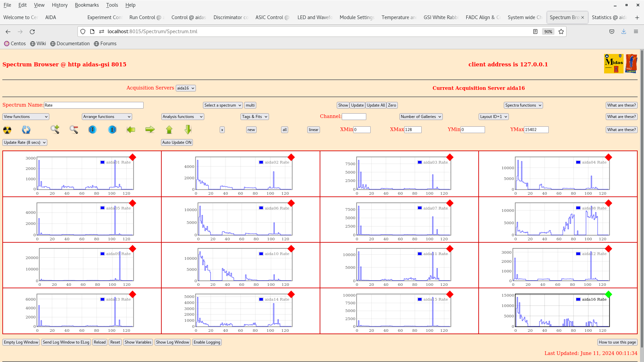This screenshot has width=644, height=362.
Task: Click the YMax input field
Action: point(536,130)
